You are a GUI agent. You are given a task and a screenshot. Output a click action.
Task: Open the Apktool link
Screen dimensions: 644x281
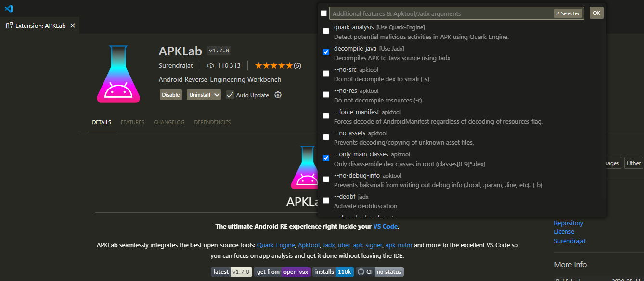click(309, 245)
